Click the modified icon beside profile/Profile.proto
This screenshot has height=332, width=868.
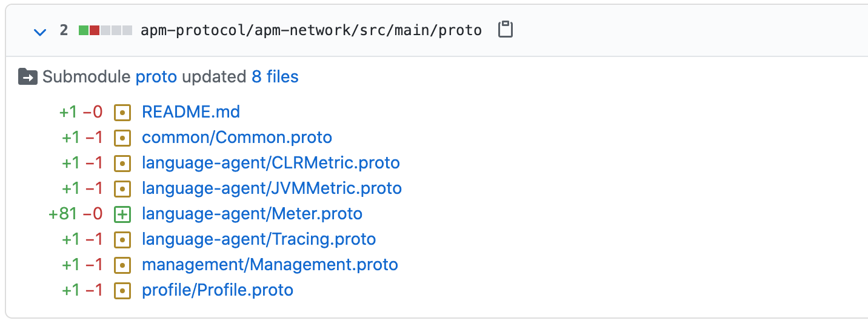tap(122, 290)
